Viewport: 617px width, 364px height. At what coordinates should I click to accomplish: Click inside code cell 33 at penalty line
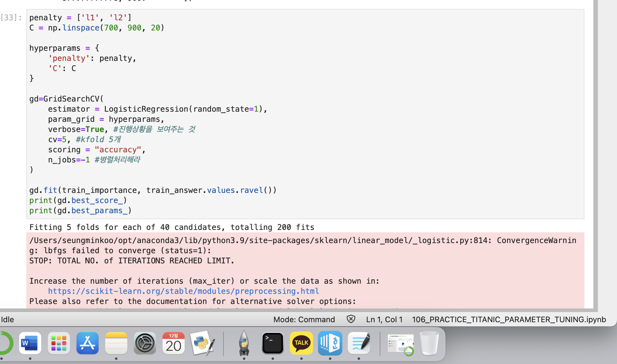point(80,18)
